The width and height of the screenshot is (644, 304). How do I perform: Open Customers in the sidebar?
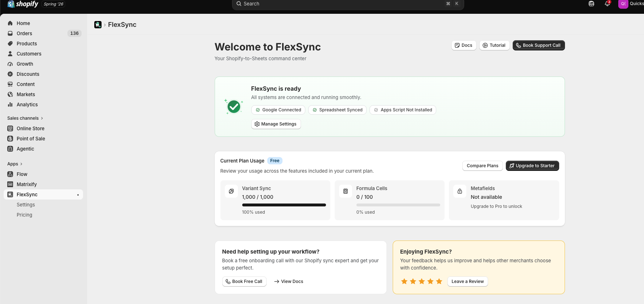click(44, 54)
